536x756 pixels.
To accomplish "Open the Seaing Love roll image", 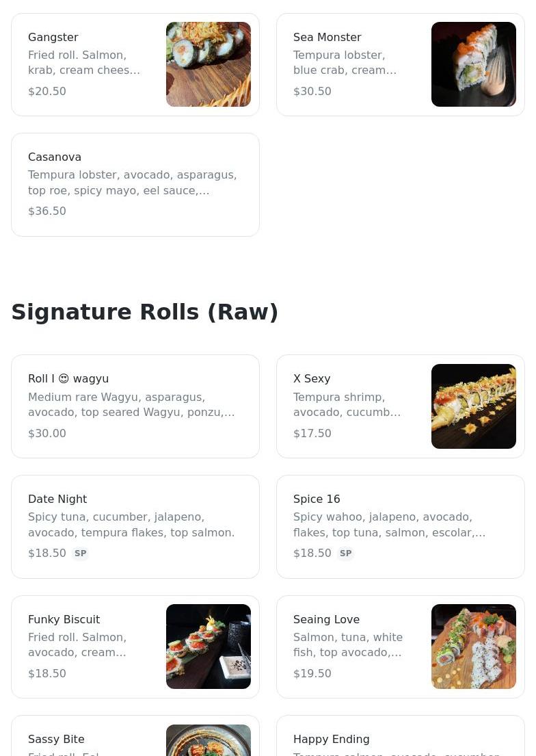I will [x=473, y=647].
